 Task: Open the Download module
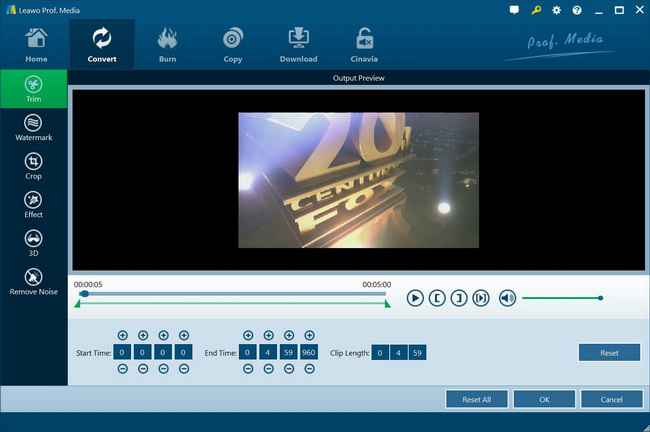298,45
